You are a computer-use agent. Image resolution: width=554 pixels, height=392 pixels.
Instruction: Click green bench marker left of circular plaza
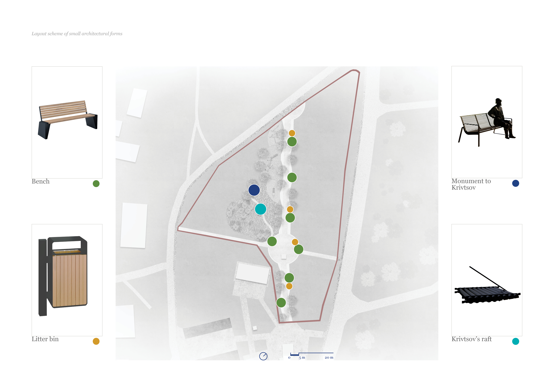tap(272, 241)
